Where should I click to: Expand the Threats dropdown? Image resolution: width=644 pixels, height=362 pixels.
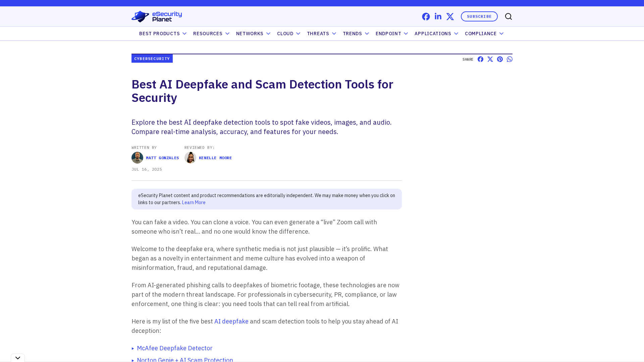pyautogui.click(x=321, y=34)
